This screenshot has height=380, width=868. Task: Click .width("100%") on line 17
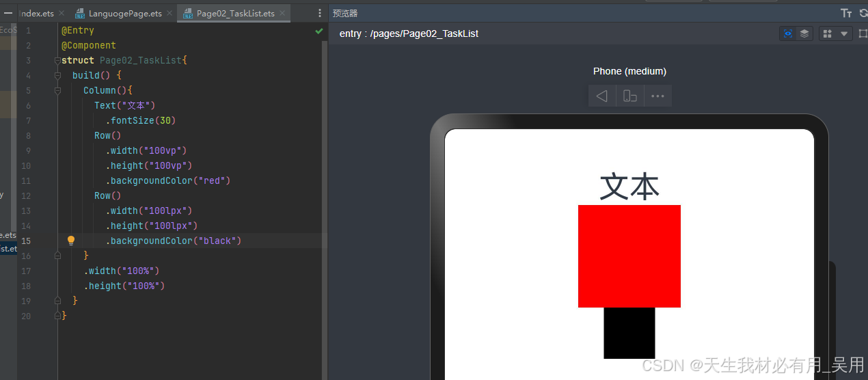pyautogui.click(x=122, y=271)
